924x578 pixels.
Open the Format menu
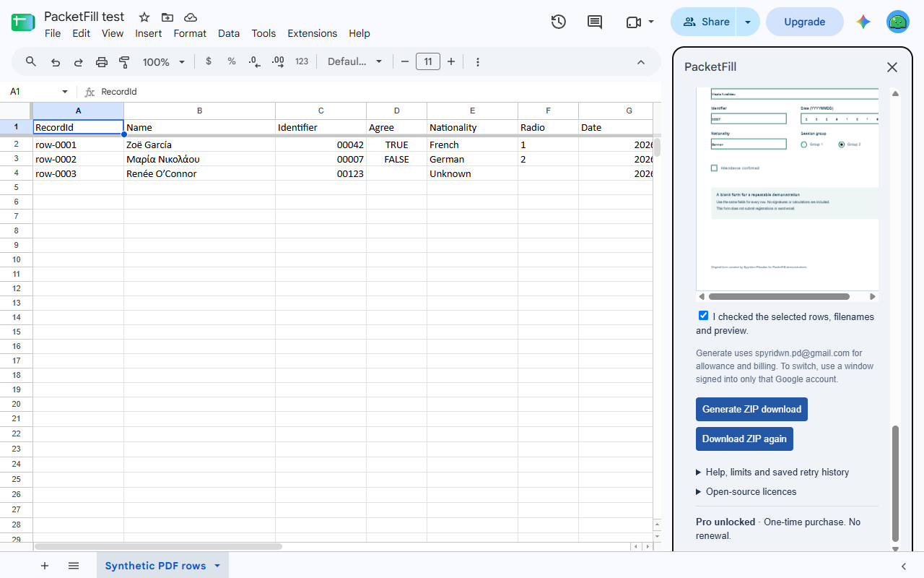[190, 33]
